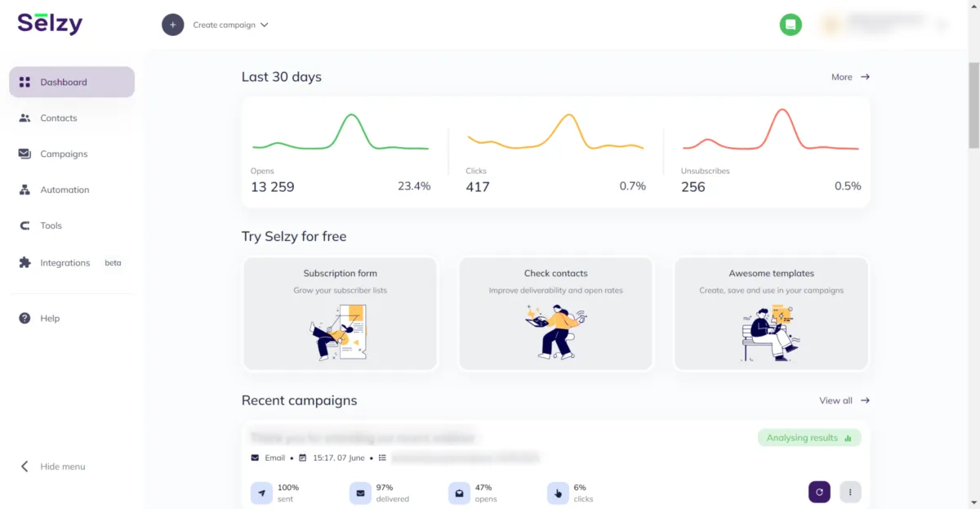Click the purple refresh campaign icon
The width and height of the screenshot is (980, 509).
point(819,492)
